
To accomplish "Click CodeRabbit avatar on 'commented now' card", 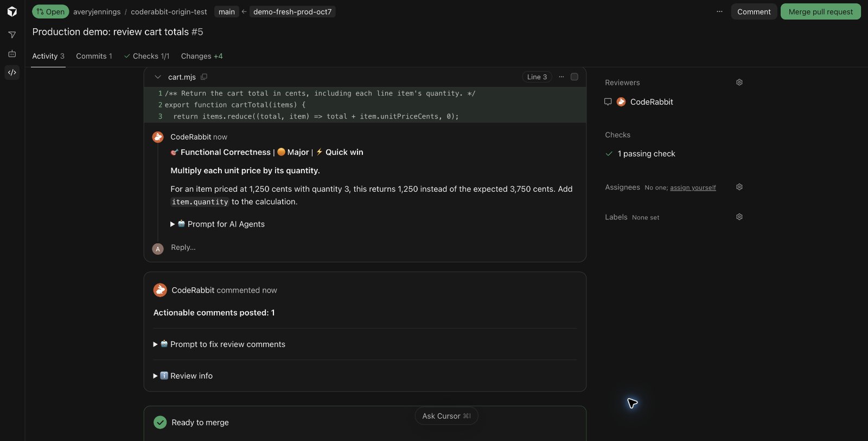I will [160, 290].
